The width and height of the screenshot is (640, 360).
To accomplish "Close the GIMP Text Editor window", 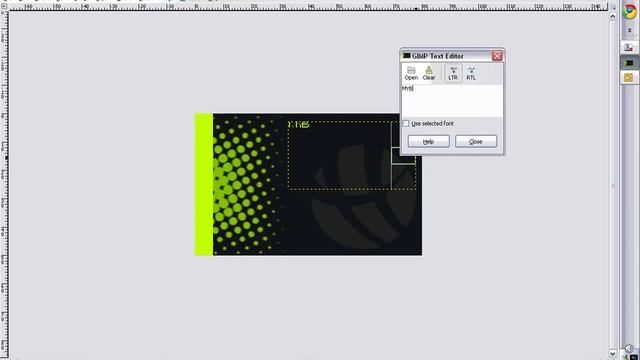I will (497, 56).
